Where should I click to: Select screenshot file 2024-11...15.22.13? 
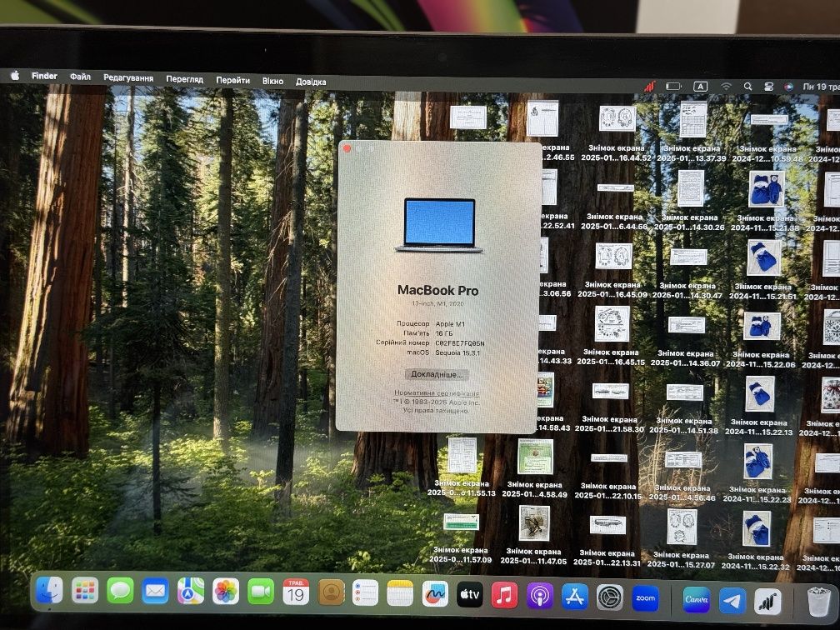coord(759,404)
